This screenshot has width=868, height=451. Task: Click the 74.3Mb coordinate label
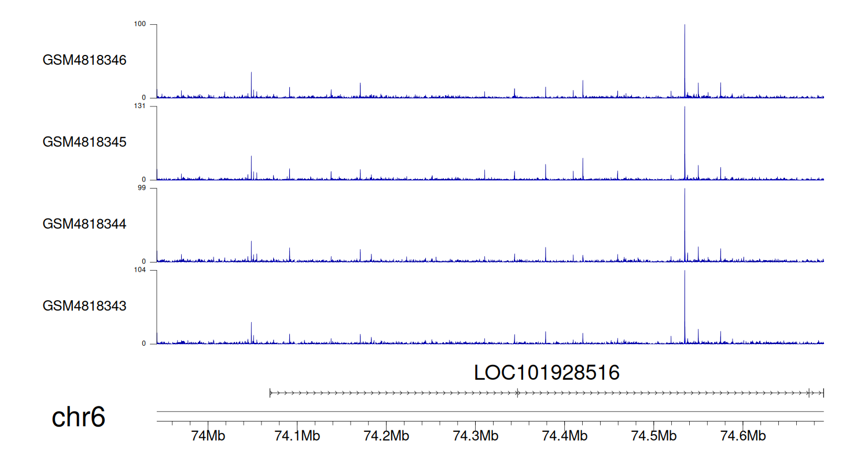[x=475, y=436]
